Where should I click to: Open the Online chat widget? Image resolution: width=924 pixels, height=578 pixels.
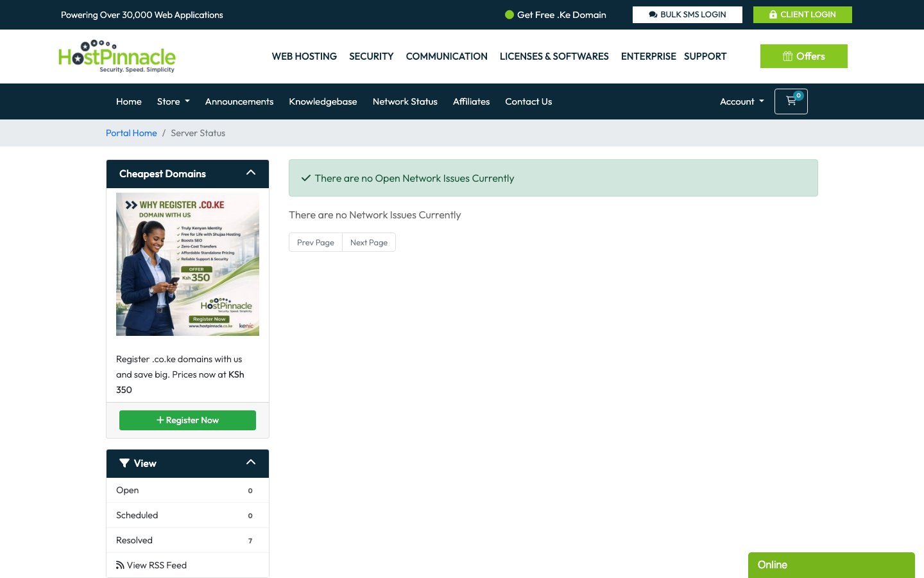(x=832, y=565)
